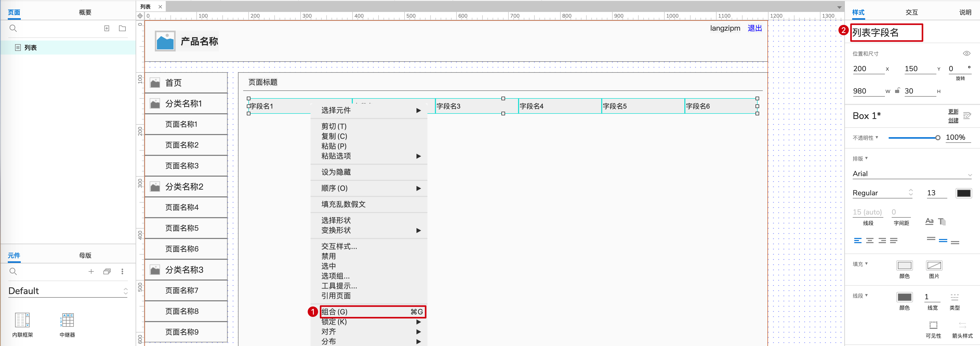980x346 pixels.
Task: Toggle the widget visibility eye icon
Action: (x=967, y=53)
